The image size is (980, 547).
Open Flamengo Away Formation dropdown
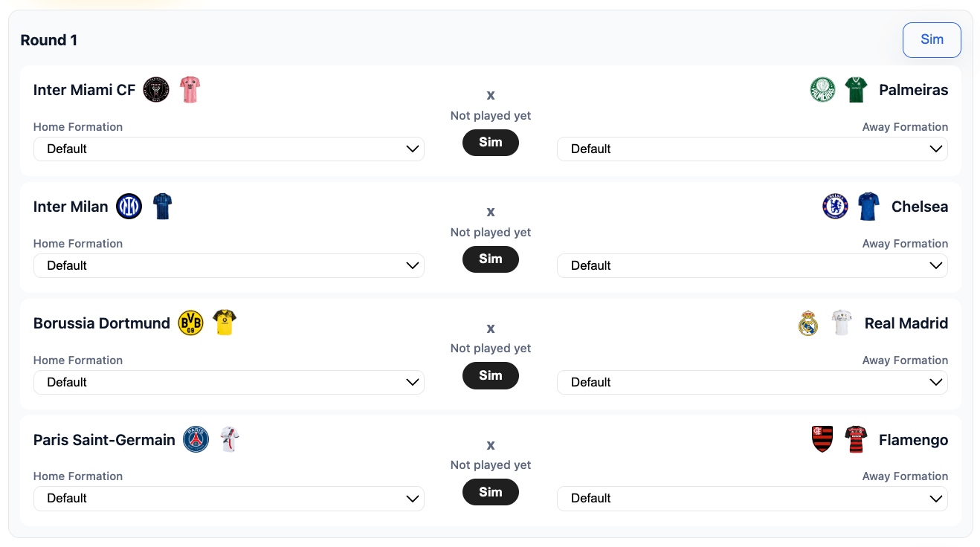(x=752, y=499)
